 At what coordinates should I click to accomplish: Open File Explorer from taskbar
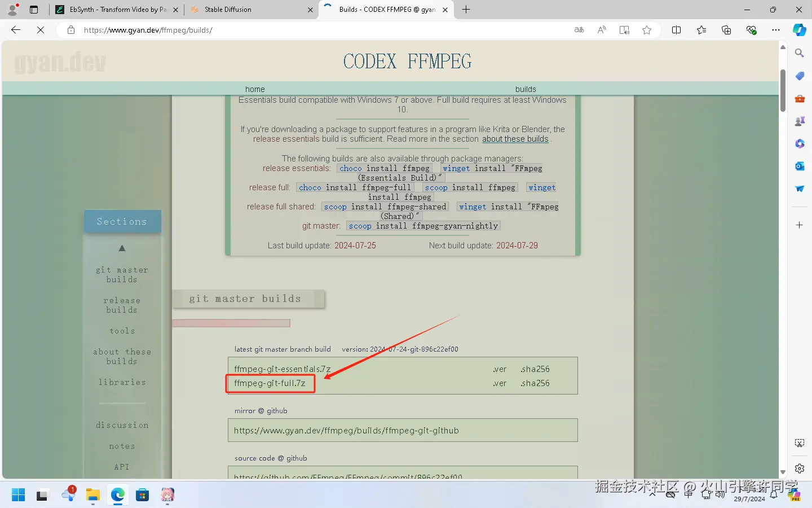click(92, 495)
